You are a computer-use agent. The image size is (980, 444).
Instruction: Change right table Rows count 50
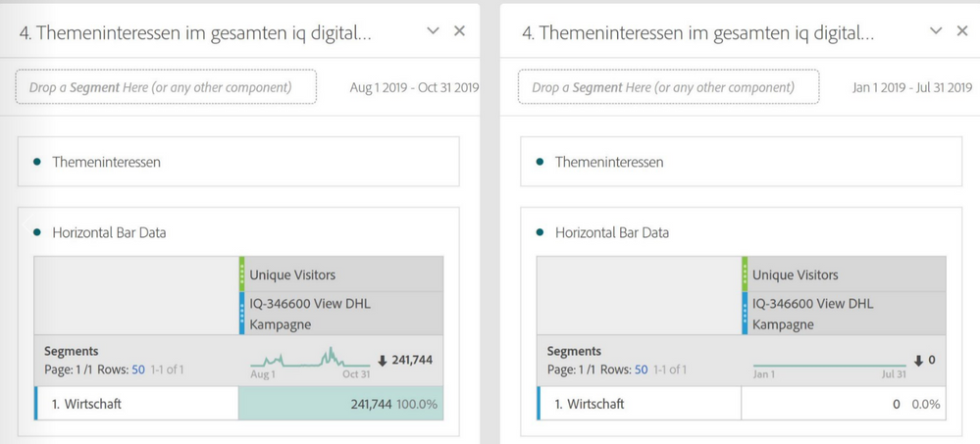[x=641, y=370]
